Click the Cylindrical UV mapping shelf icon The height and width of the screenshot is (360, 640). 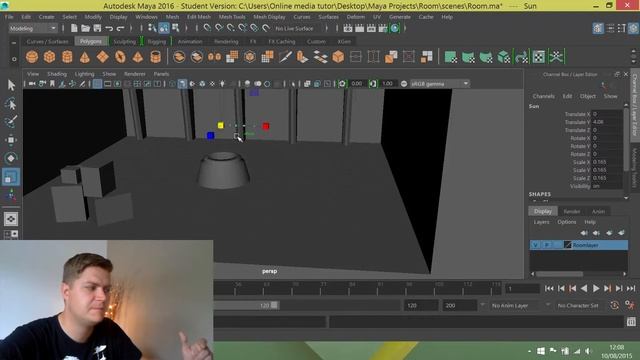[x=468, y=57]
